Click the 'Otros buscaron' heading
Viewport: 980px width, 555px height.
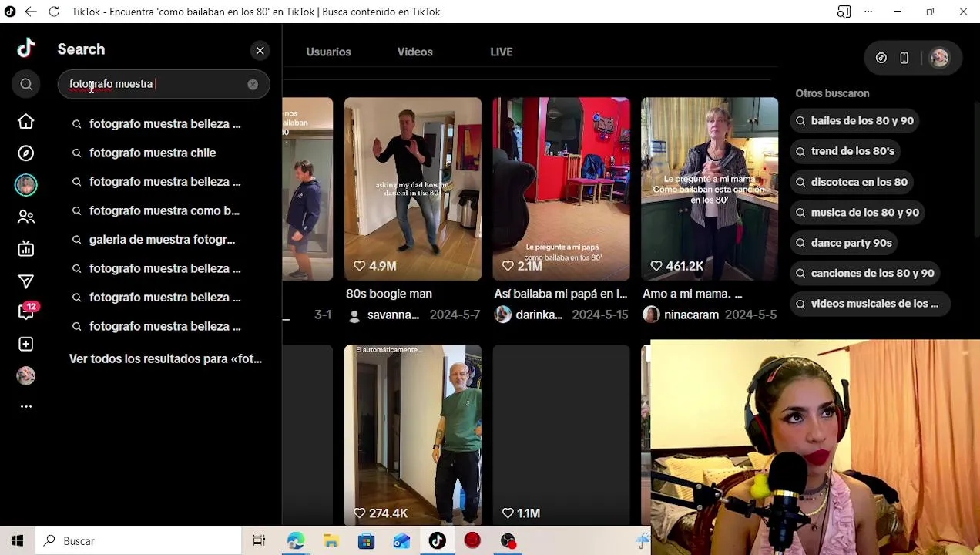tap(832, 93)
